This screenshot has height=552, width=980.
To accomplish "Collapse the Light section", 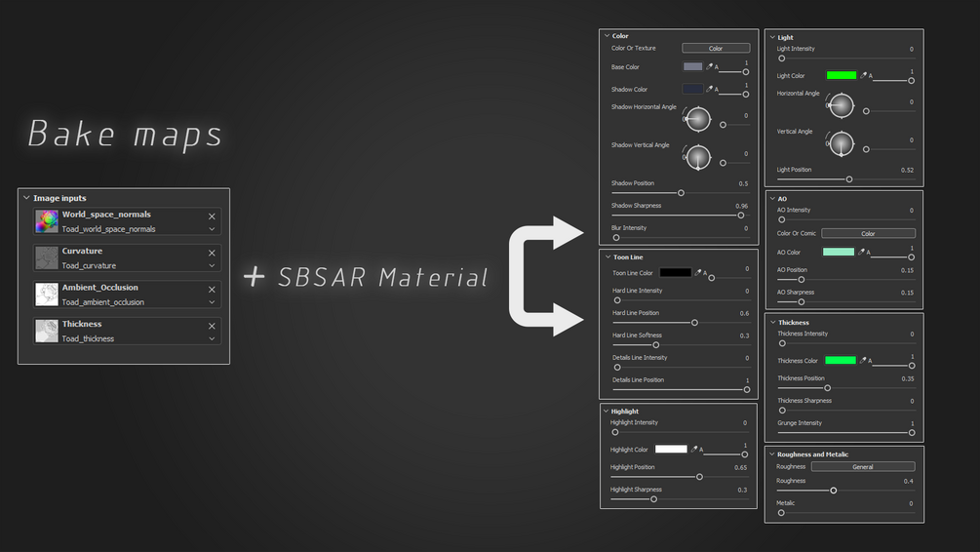I will [772, 37].
